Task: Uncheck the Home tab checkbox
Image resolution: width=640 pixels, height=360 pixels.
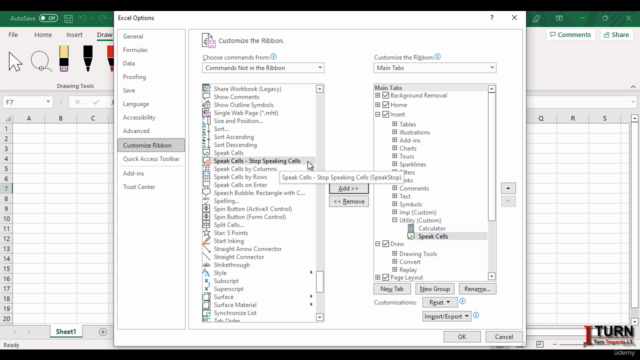Action: [x=386, y=105]
